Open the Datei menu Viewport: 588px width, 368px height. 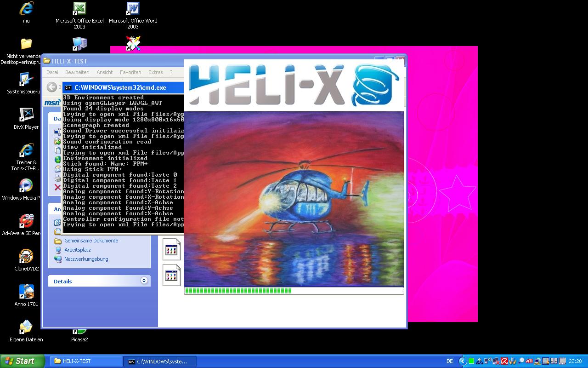pyautogui.click(x=52, y=72)
